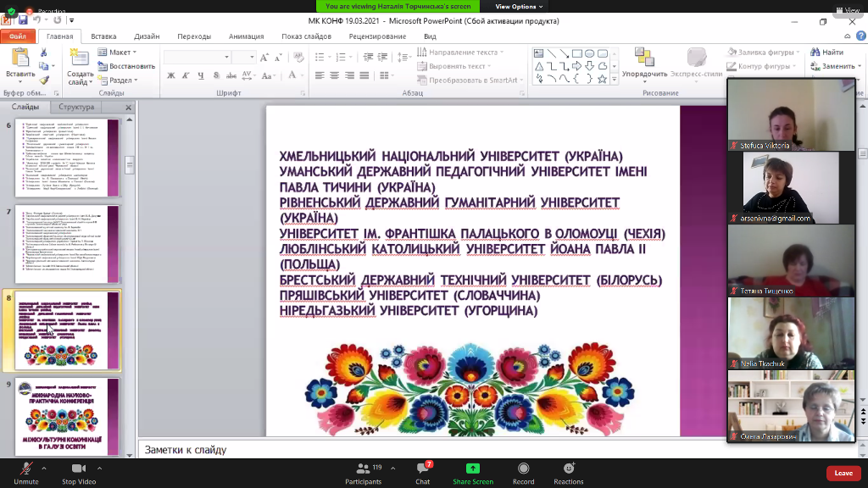Screen dimensions: 868x488
Task: Switch to the Анимация ribbon tab
Action: coord(247,36)
